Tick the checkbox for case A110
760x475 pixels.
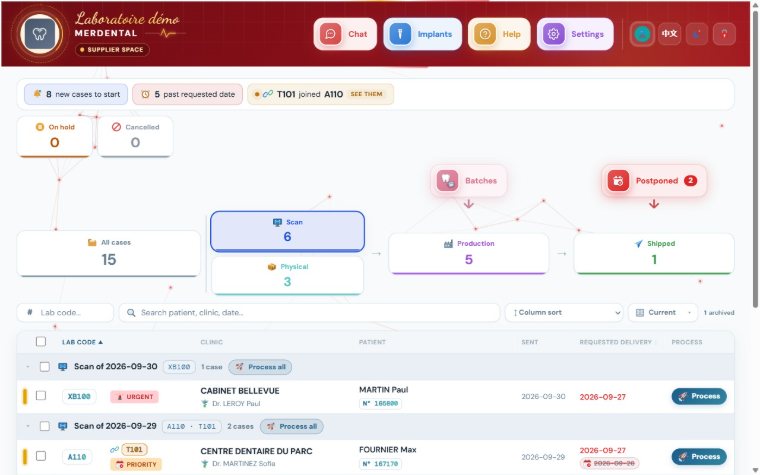tap(41, 456)
